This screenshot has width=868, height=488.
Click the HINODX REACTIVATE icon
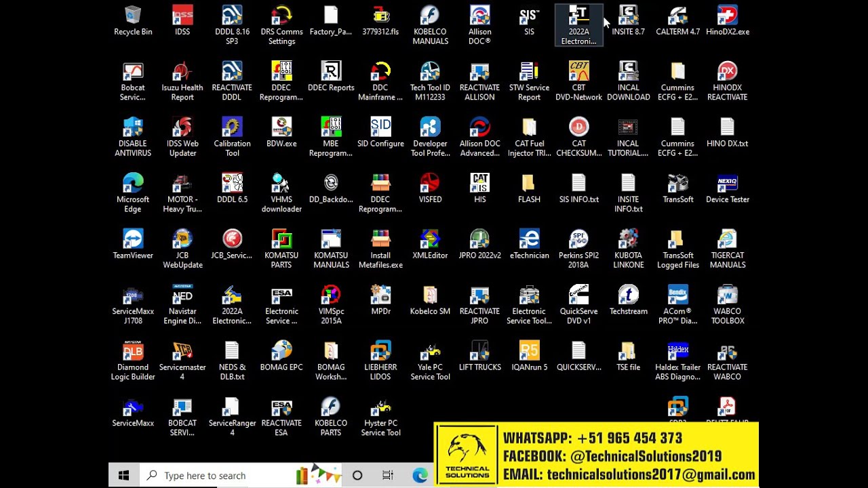pyautogui.click(x=727, y=81)
